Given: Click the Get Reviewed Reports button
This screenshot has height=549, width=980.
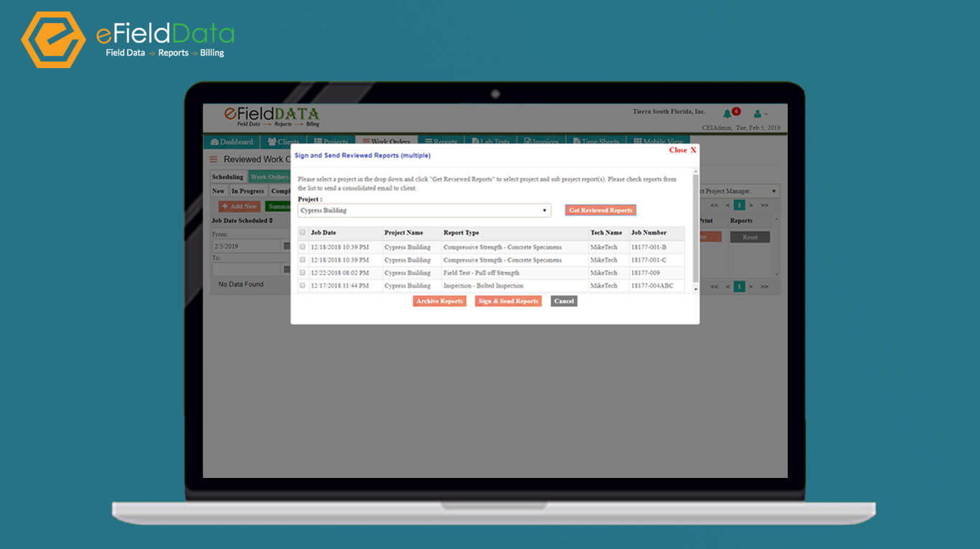Looking at the screenshot, I should [600, 210].
